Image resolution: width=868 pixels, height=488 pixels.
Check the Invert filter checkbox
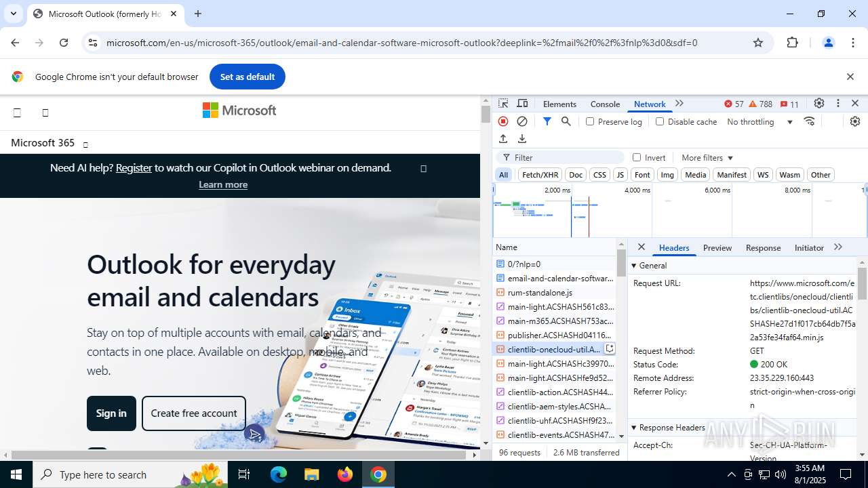(x=637, y=157)
